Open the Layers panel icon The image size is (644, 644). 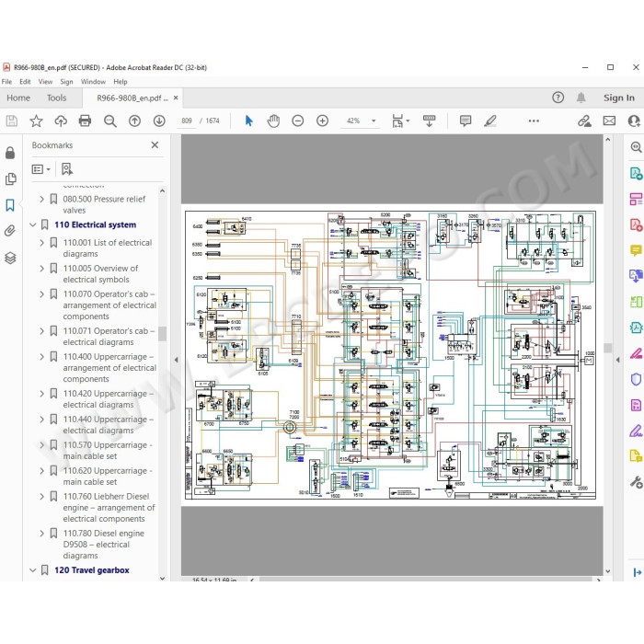point(10,258)
